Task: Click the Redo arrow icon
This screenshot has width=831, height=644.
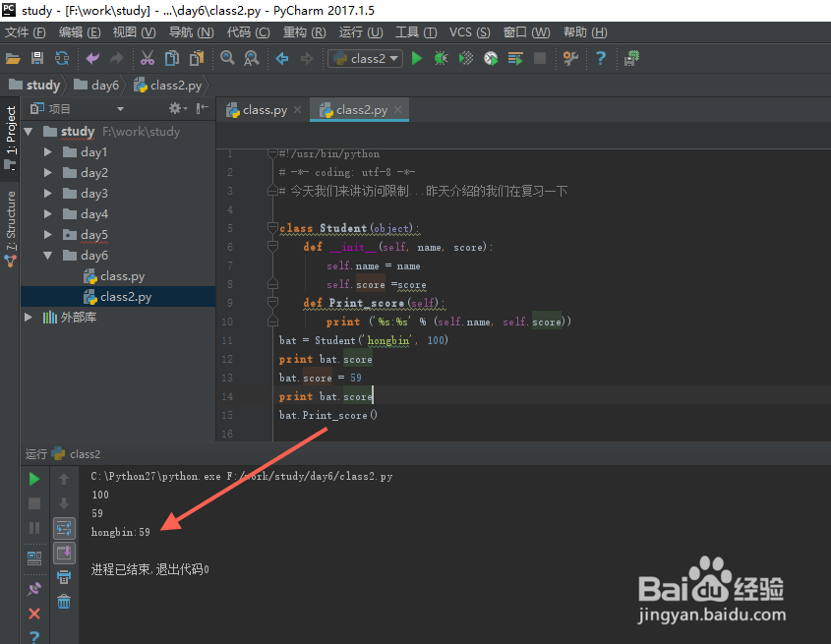Action: pos(117,58)
